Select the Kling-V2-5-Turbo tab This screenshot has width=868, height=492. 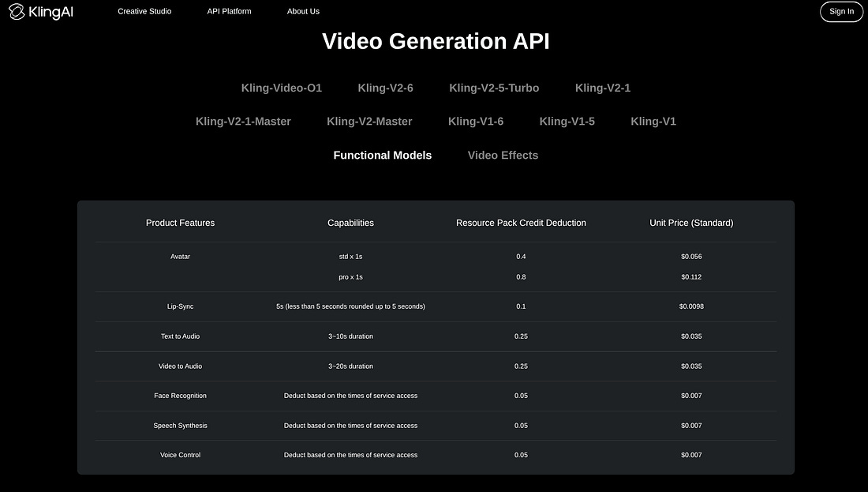click(494, 88)
